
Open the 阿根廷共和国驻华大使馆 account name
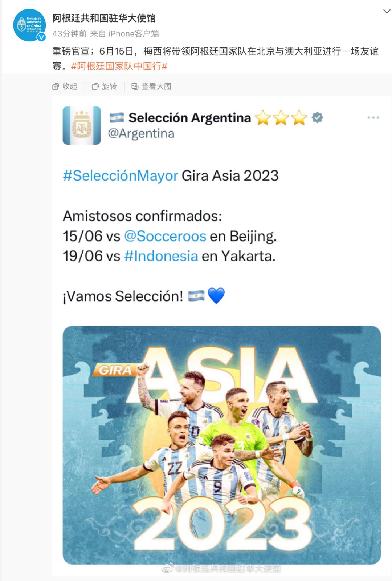click(104, 18)
